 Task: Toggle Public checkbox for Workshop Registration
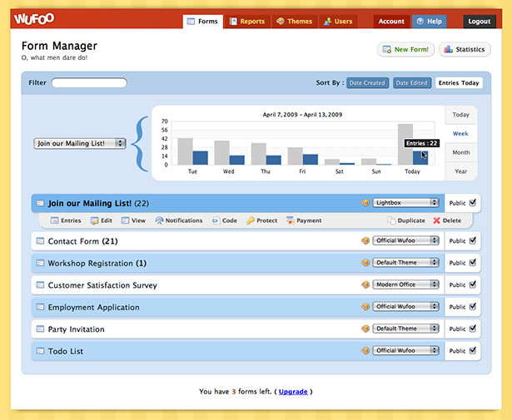pos(473,262)
